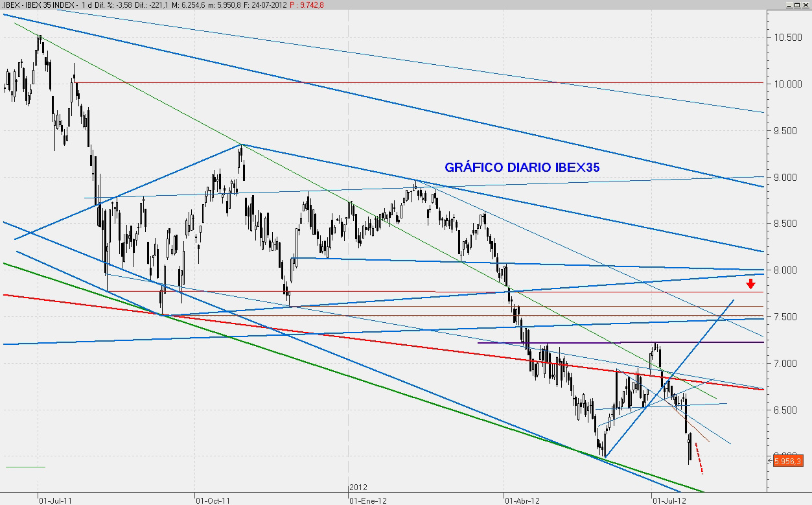
Task: Click the 01-Jul-11 date axis label
Action: click(56, 500)
